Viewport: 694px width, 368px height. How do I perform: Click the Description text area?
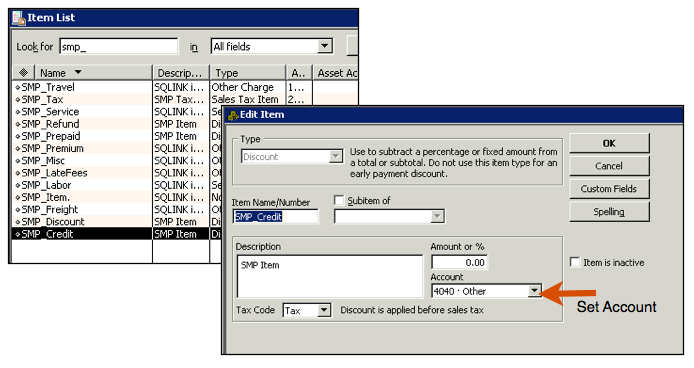pyautogui.click(x=330, y=276)
